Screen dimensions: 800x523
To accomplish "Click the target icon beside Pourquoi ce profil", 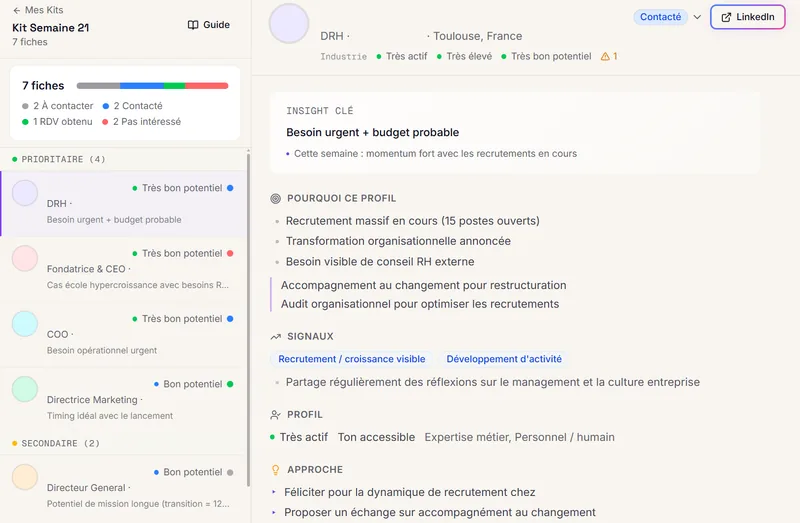I will (276, 198).
